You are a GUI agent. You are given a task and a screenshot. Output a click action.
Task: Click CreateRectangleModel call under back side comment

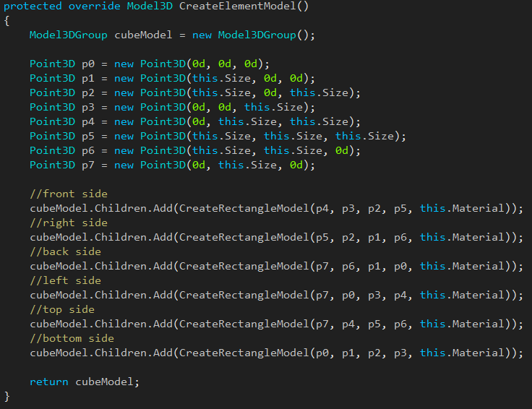click(x=244, y=266)
